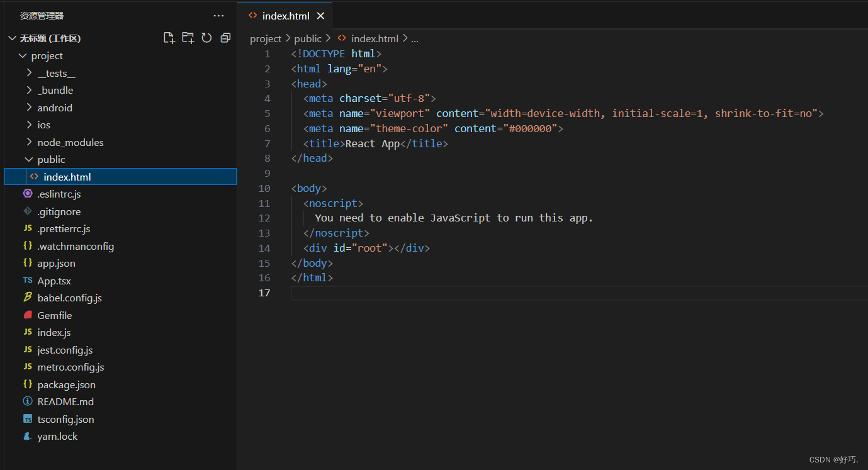Collapse the 无标题 (工作区) workspace section
Image resolution: width=868 pixels, height=470 pixels.
pyautogui.click(x=12, y=38)
